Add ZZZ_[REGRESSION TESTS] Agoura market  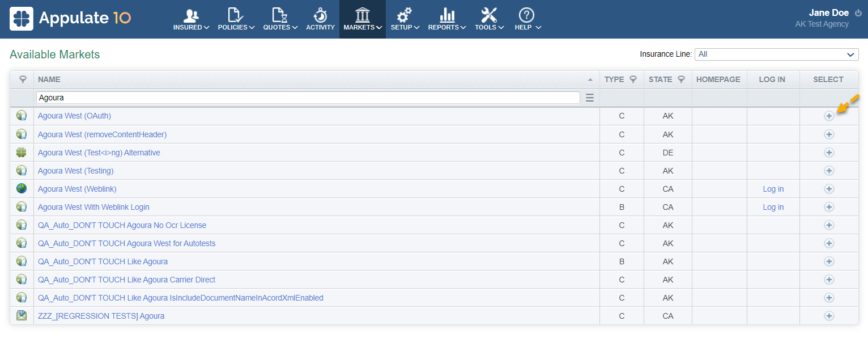829,316
